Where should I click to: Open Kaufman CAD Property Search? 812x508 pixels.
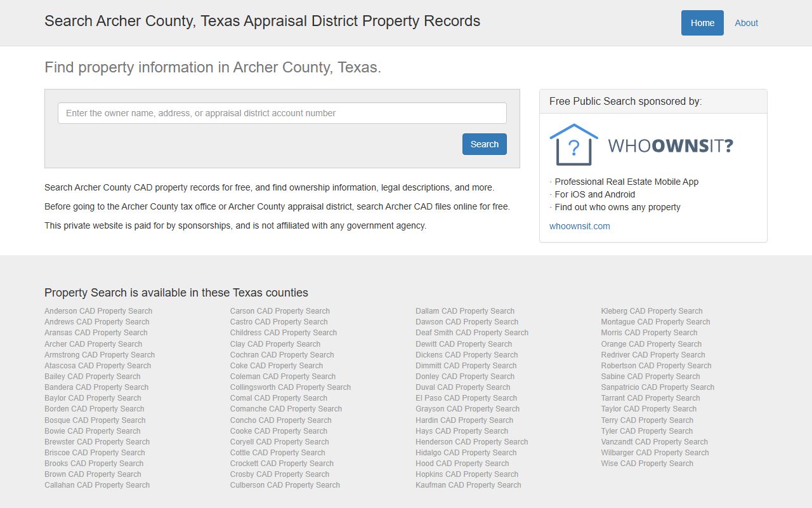(x=468, y=485)
